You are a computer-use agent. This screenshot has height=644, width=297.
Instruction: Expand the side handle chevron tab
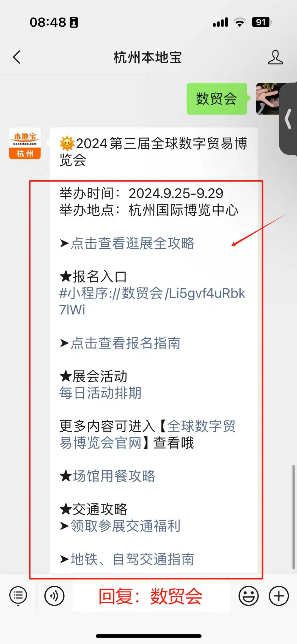tap(288, 119)
